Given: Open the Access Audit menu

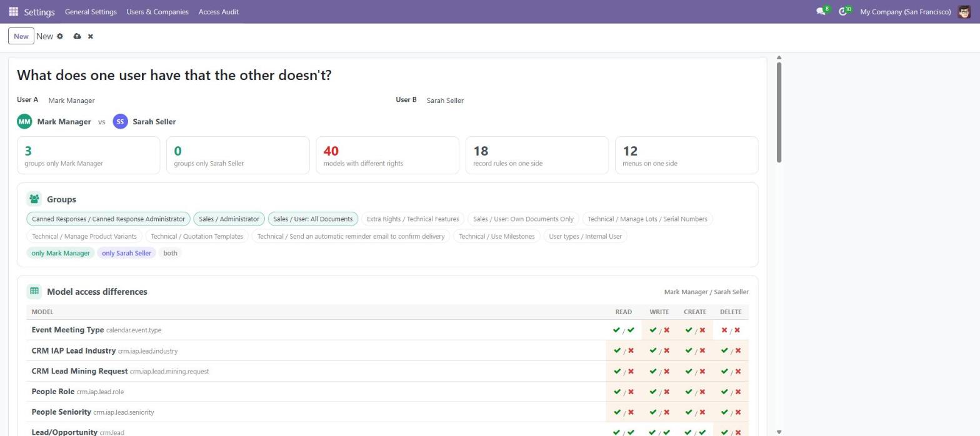Looking at the screenshot, I should tap(219, 12).
